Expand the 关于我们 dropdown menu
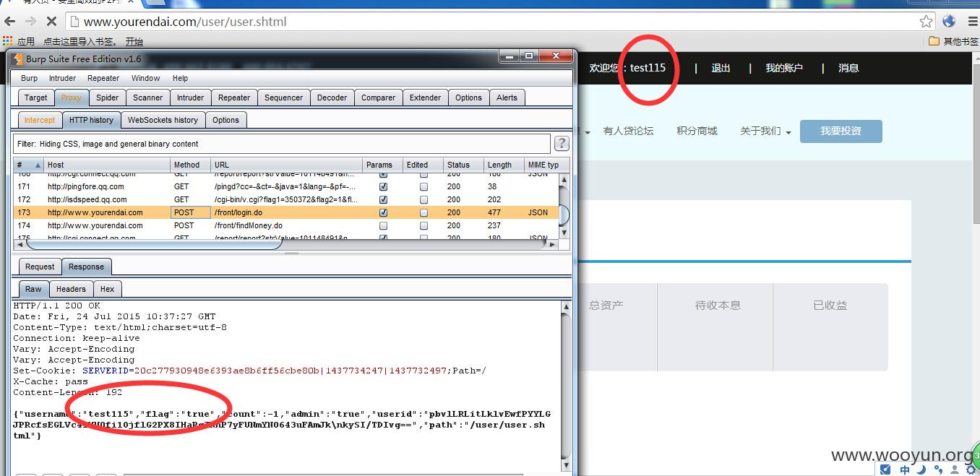The width and height of the screenshot is (980, 476). point(765,131)
